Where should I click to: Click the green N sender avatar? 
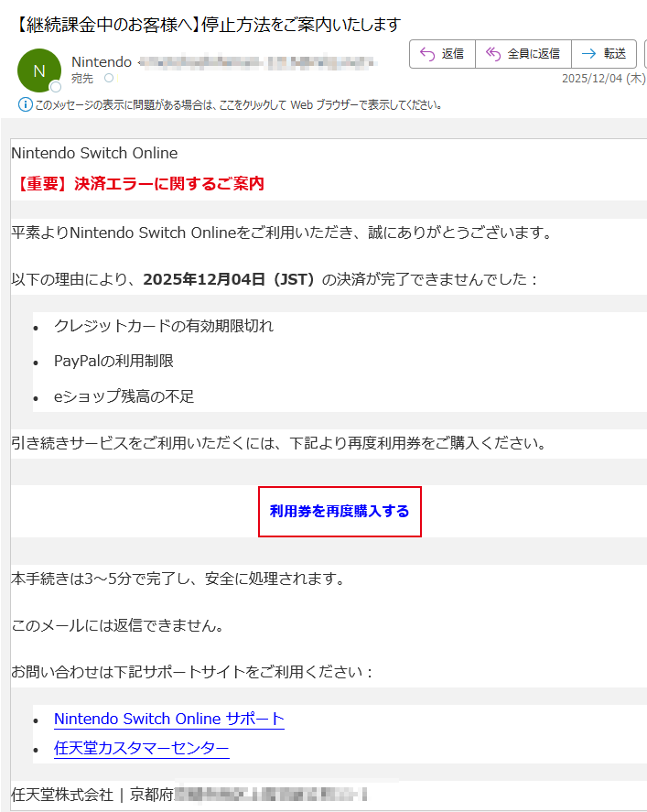click(39, 70)
